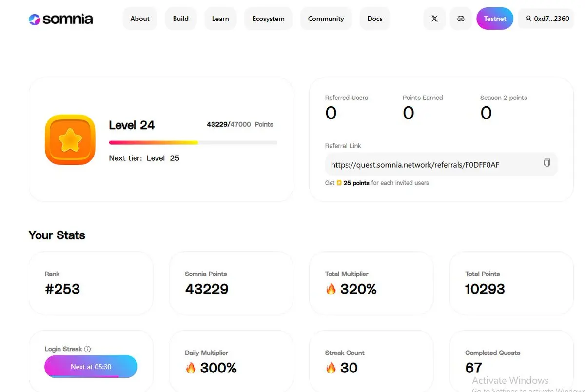Click the Somnia logo
585x392 pixels.
[x=60, y=19]
